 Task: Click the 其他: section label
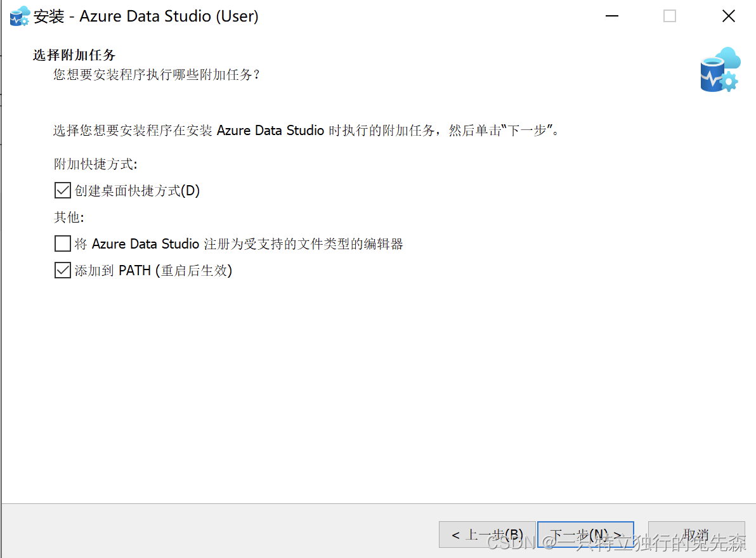[69, 217]
